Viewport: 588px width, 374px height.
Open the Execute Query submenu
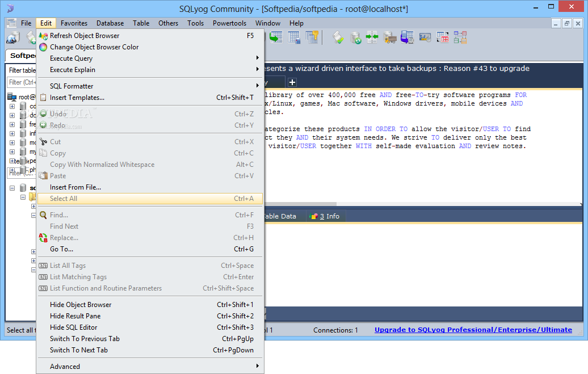(x=150, y=58)
